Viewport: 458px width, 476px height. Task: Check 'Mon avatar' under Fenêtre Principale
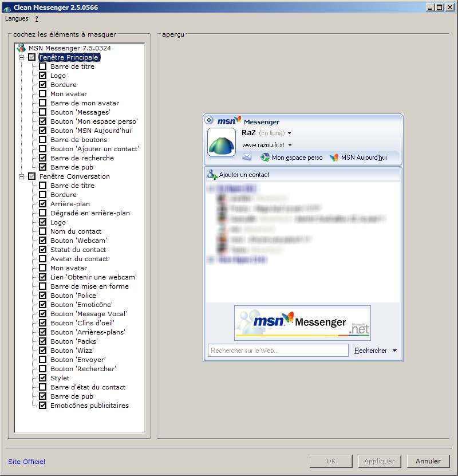(43, 94)
